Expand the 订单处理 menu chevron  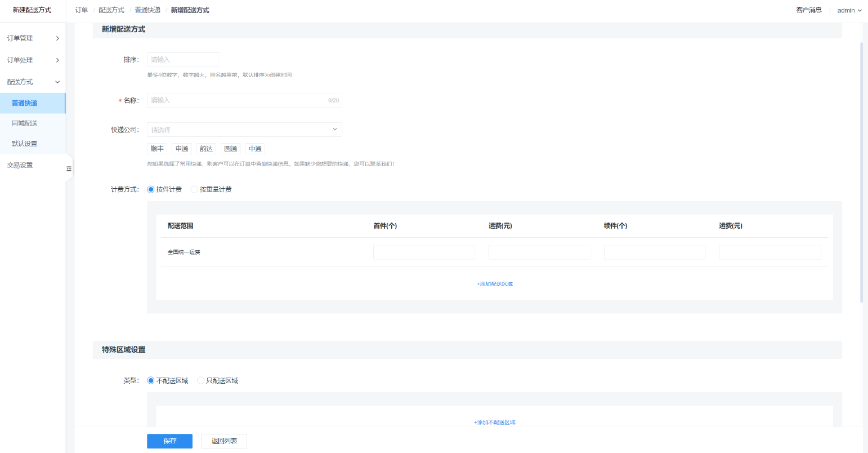(57, 60)
